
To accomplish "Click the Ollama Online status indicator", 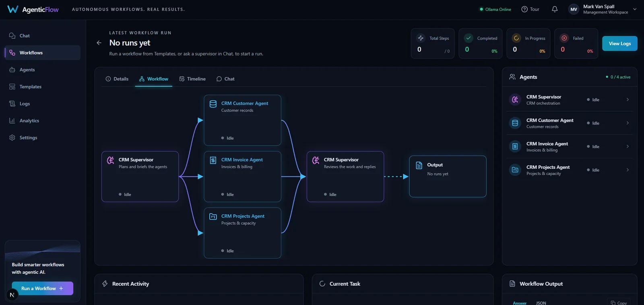I will (x=495, y=9).
